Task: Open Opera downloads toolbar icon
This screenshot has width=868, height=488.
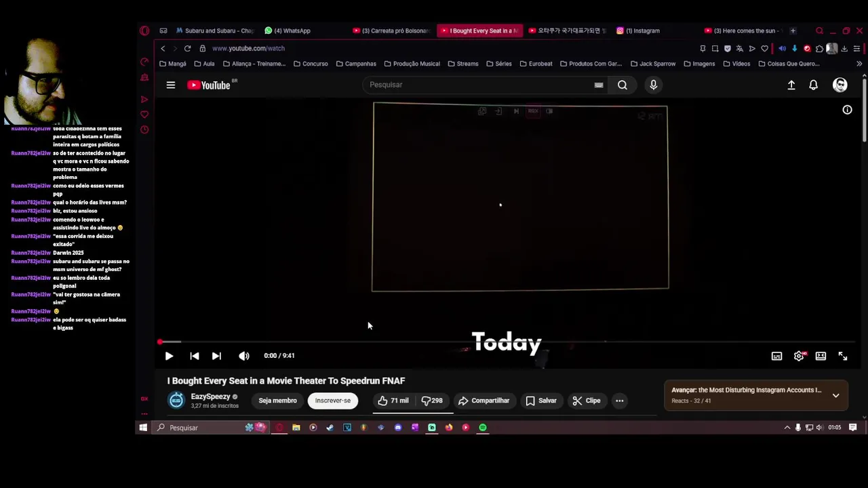Action: [844, 48]
